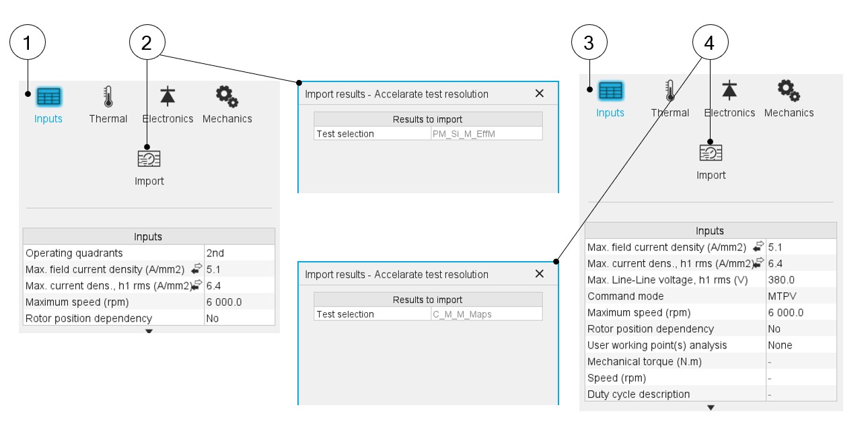This screenshot has height=426, width=868.
Task: Close the dialog showing PM_Si_M_EffM
Action: [539, 94]
